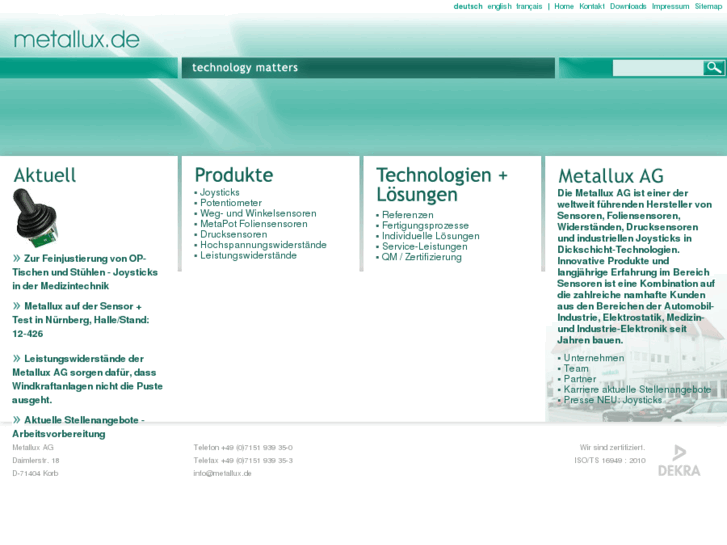The height and width of the screenshot is (545, 727).
Task: Open the Produkte section heading
Action: (x=234, y=175)
